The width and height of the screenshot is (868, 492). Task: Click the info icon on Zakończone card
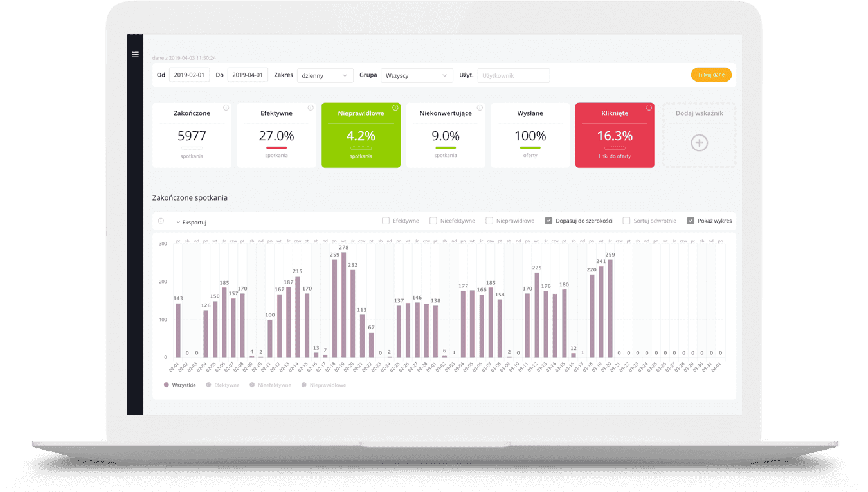226,108
